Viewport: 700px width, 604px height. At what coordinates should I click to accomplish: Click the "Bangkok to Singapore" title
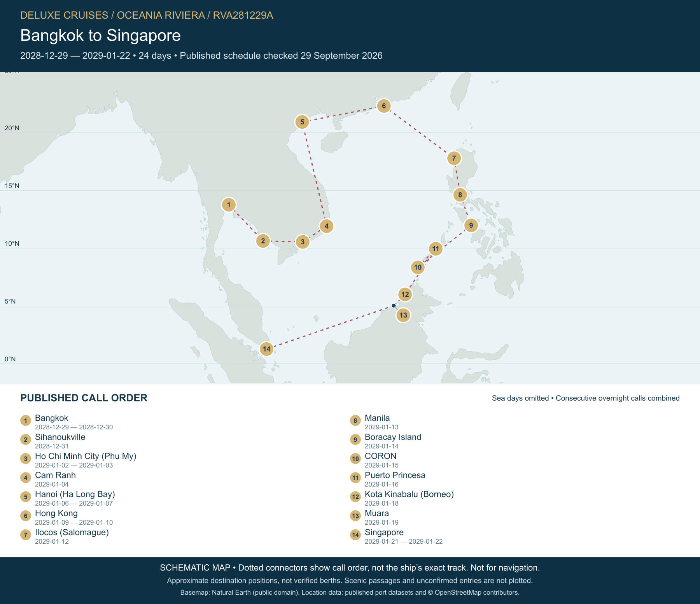(100, 35)
